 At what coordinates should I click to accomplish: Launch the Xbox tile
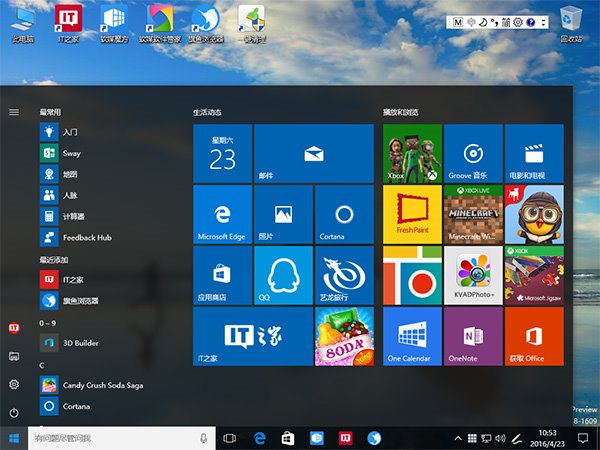click(412, 154)
